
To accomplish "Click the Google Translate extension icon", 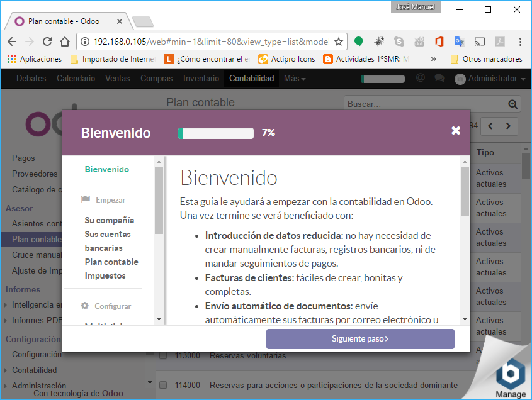I will pos(459,42).
